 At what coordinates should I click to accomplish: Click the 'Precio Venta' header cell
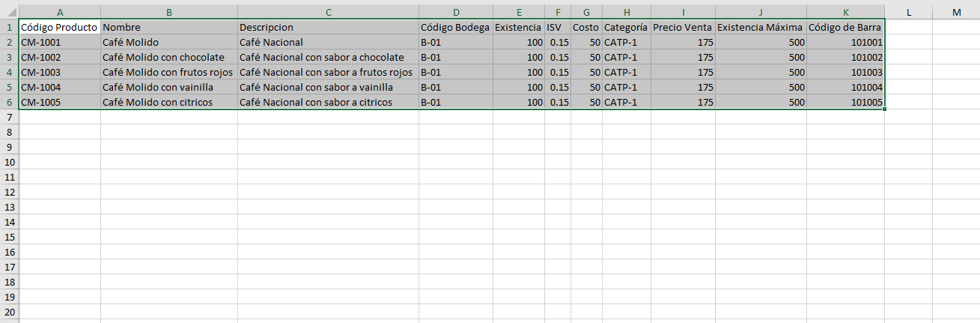pos(683,27)
